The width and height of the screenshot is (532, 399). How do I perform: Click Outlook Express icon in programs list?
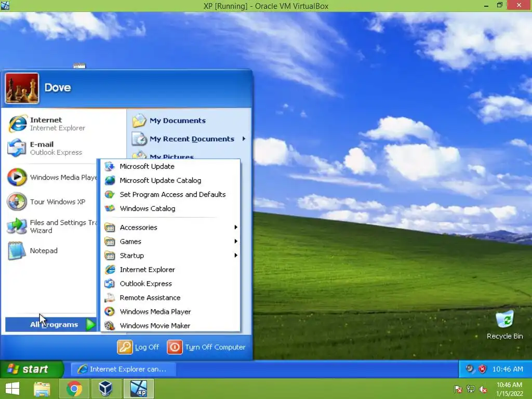coord(110,283)
